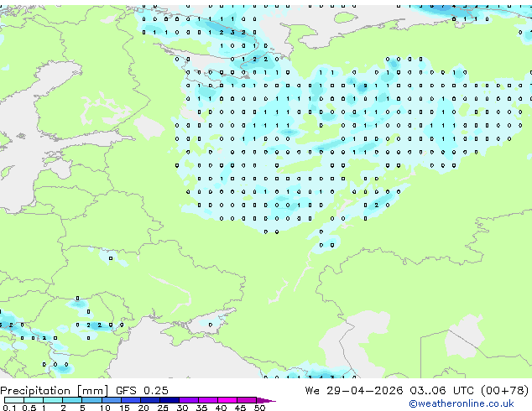532x411 pixels.
Task: Click the 2–5 mm legend swatch
Action: pos(72,400)
